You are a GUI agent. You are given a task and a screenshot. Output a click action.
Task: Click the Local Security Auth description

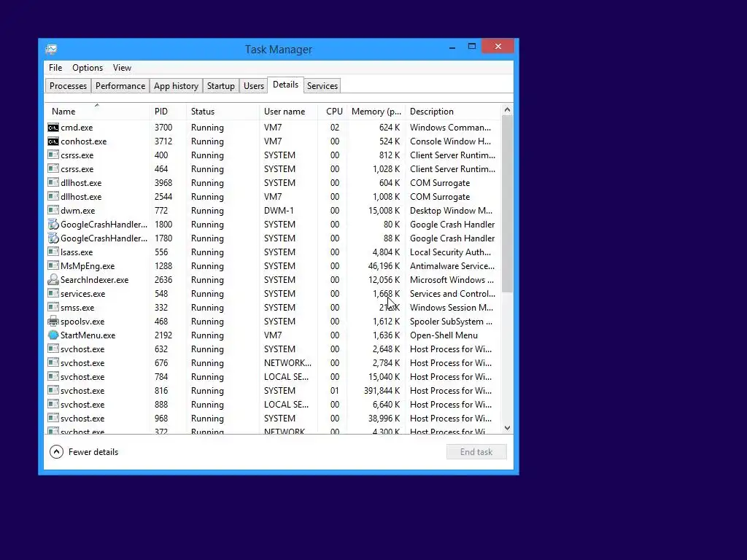(x=450, y=252)
